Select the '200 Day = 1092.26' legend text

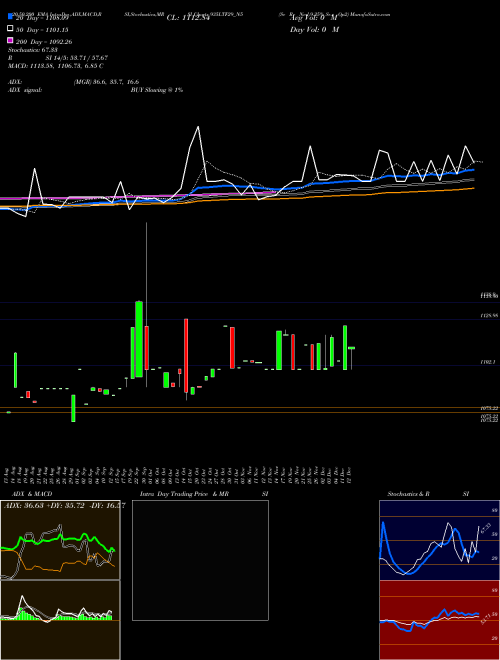point(44,42)
